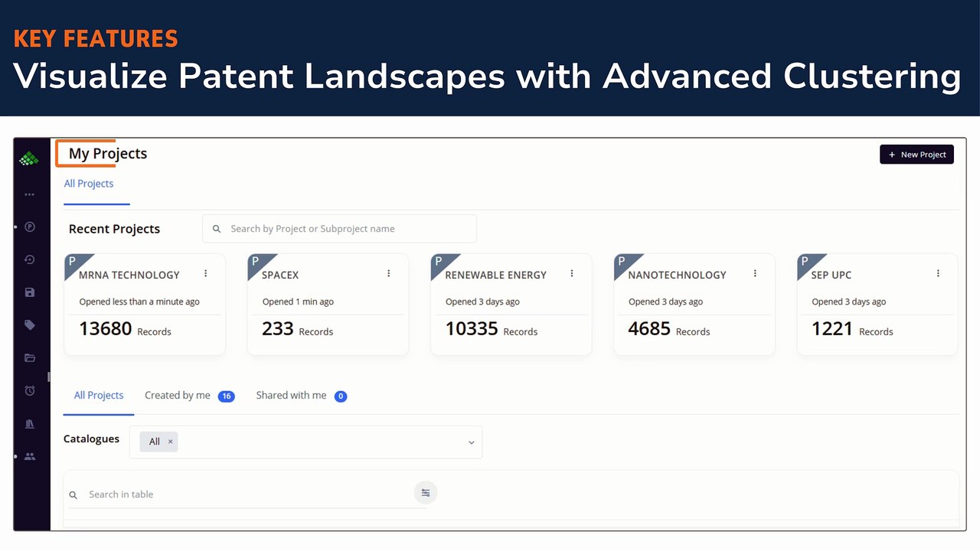Open the NANOTECHNOLOGY project card
This screenshot has width=980, height=551.
click(694, 305)
